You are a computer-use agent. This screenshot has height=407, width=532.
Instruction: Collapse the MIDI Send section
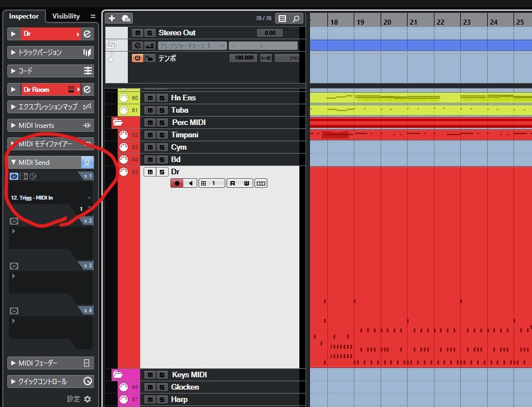click(13, 163)
